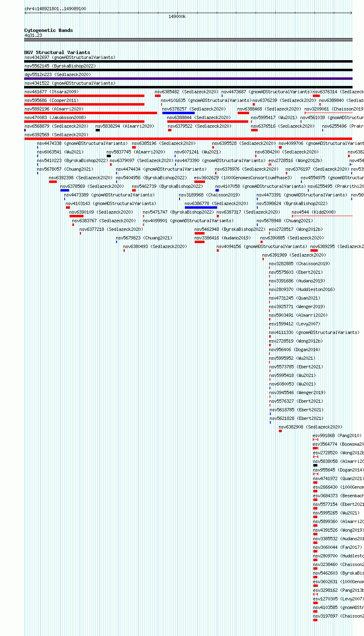Open variant nsv6390109 (Sedlazeck2020)

click(x=101, y=212)
